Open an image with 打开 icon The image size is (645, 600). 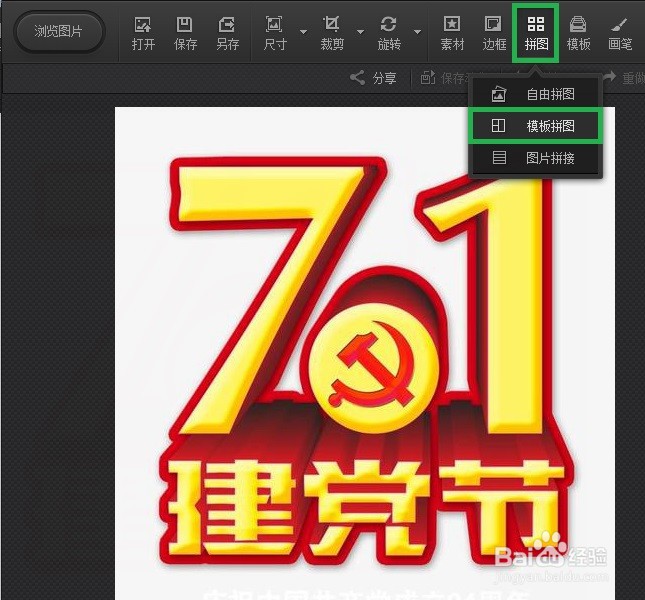tap(143, 34)
